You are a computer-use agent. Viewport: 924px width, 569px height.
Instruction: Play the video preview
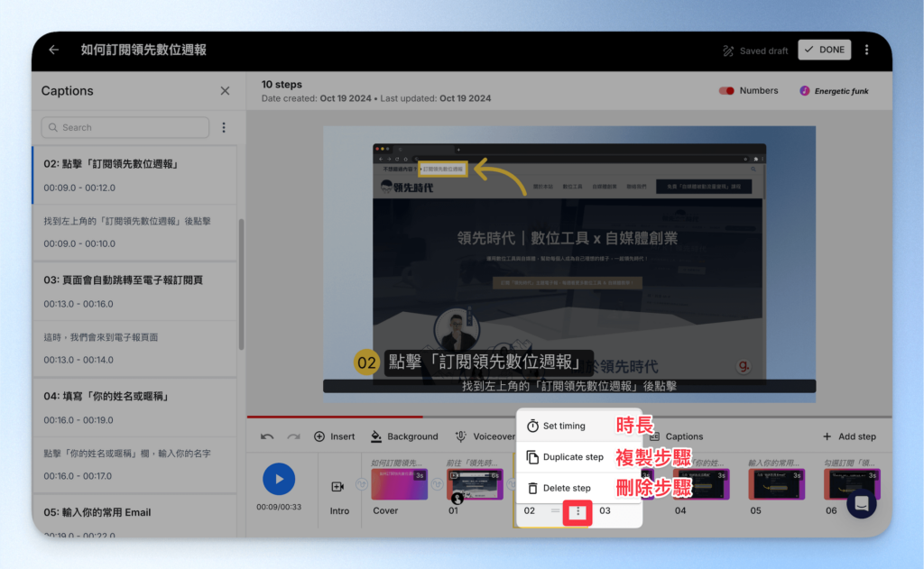pyautogui.click(x=279, y=479)
